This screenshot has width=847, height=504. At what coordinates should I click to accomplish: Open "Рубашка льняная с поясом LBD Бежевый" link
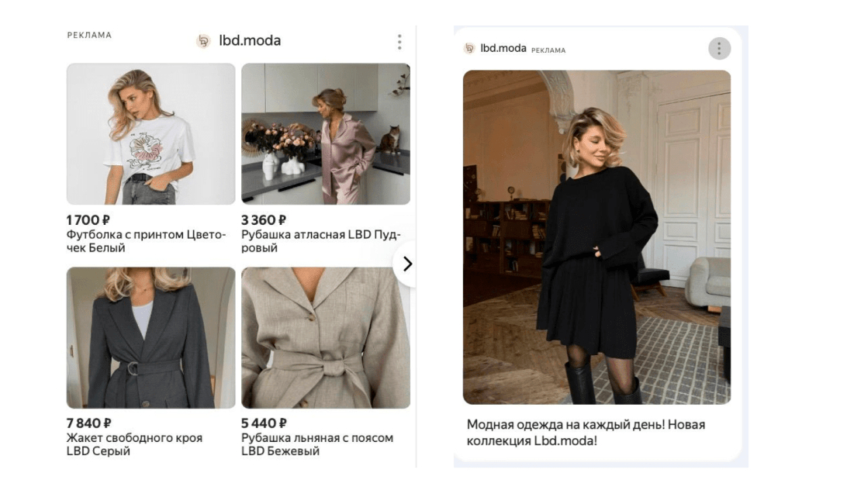tap(316, 444)
